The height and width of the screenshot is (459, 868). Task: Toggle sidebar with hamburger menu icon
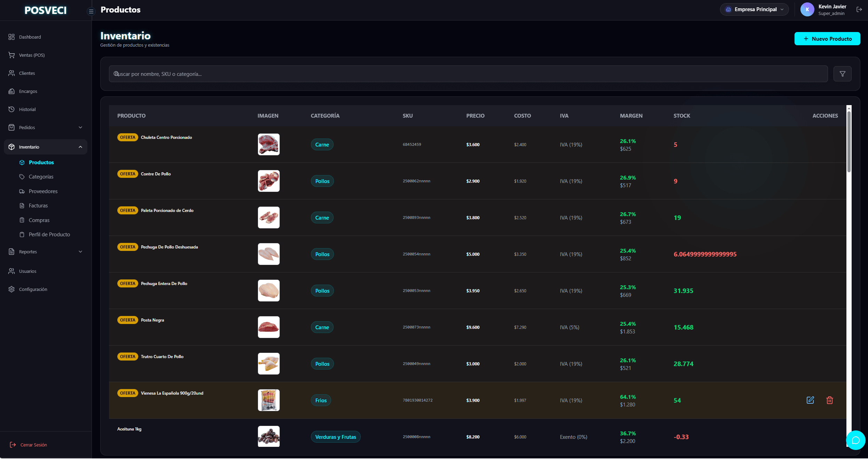91,11
